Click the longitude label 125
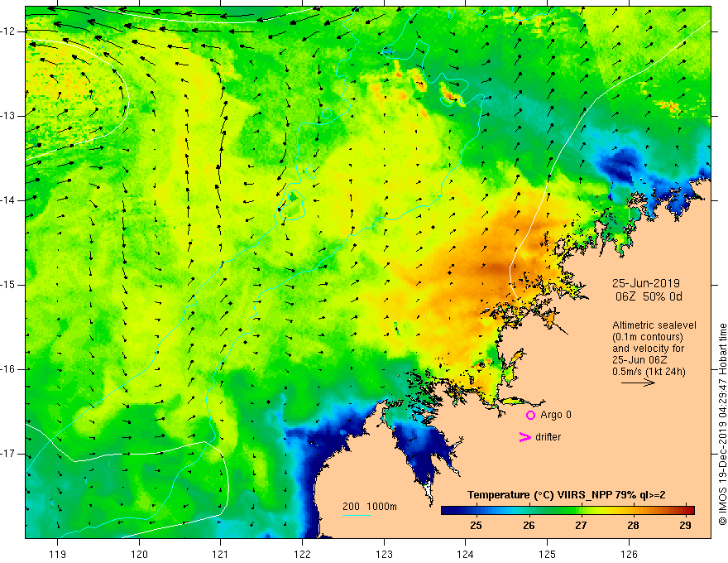This screenshot has height=563, width=728. [548, 554]
